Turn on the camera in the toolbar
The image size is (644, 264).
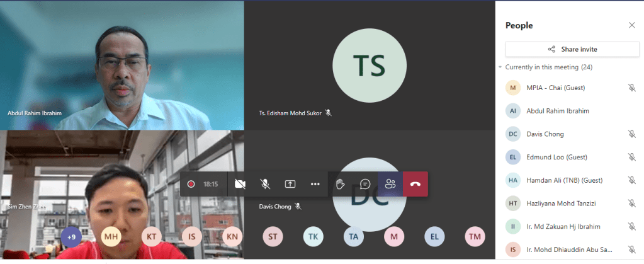click(240, 184)
